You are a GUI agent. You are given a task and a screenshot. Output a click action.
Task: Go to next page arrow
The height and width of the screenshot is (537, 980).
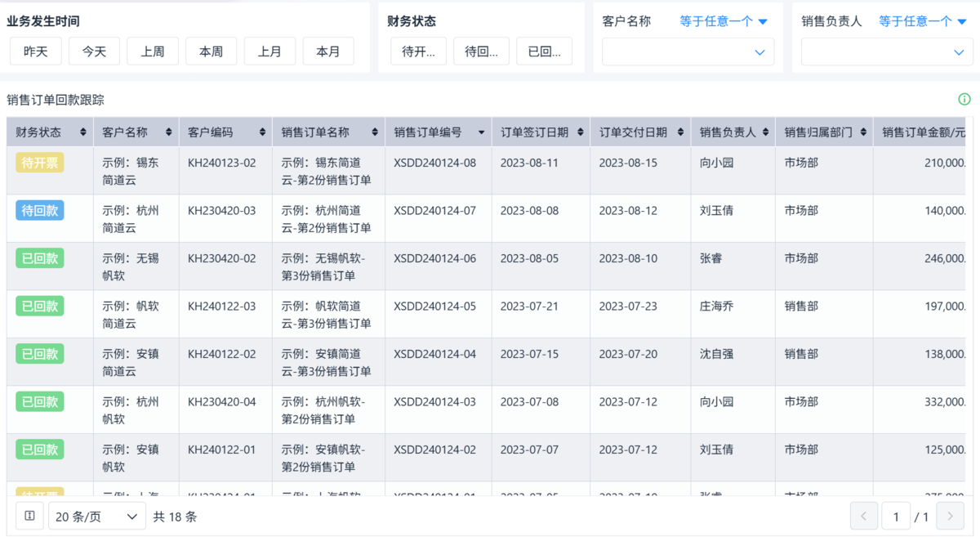tap(950, 516)
